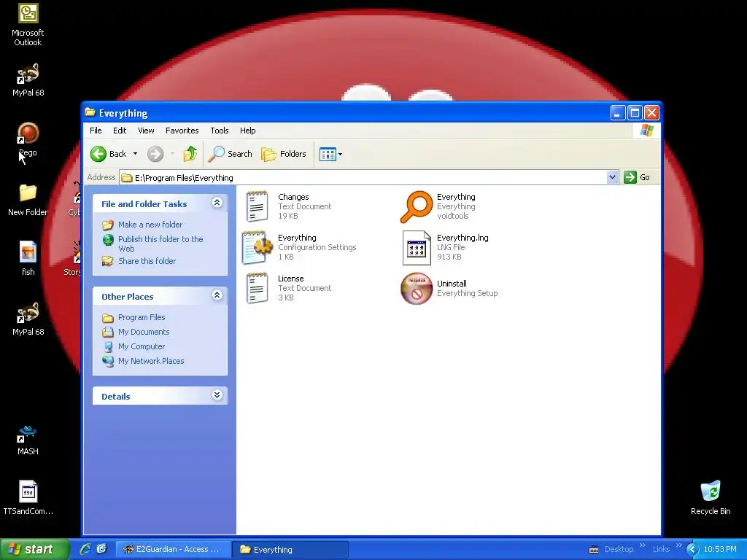Select the Uninstall Everything Setup icon
This screenshot has width=747, height=560.
[417, 289]
